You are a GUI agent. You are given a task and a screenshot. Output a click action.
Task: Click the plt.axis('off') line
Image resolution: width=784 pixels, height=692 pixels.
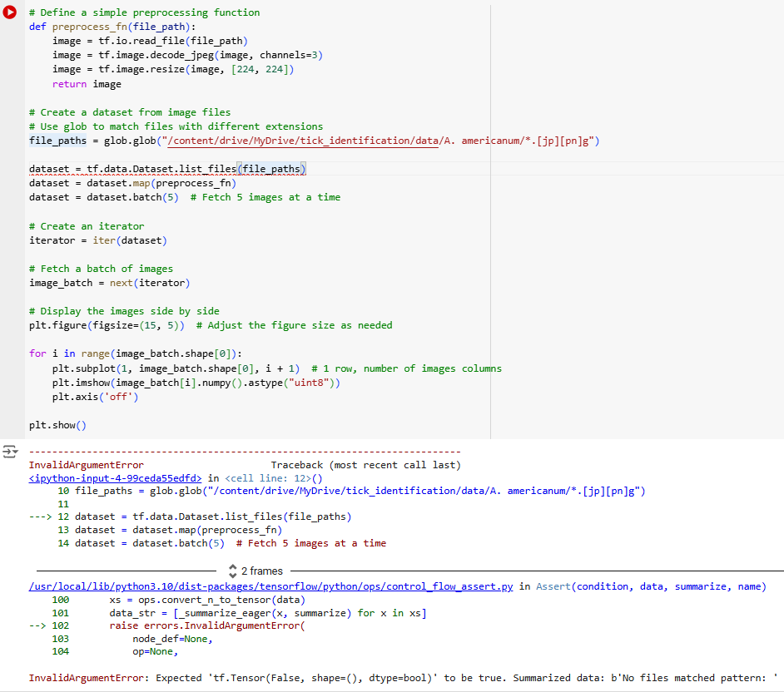point(95,397)
